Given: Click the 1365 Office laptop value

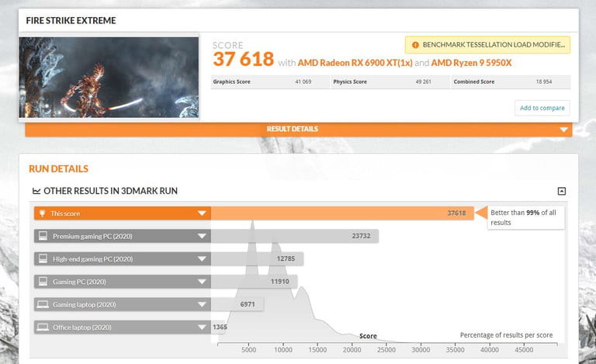Looking at the screenshot, I should [x=220, y=328].
